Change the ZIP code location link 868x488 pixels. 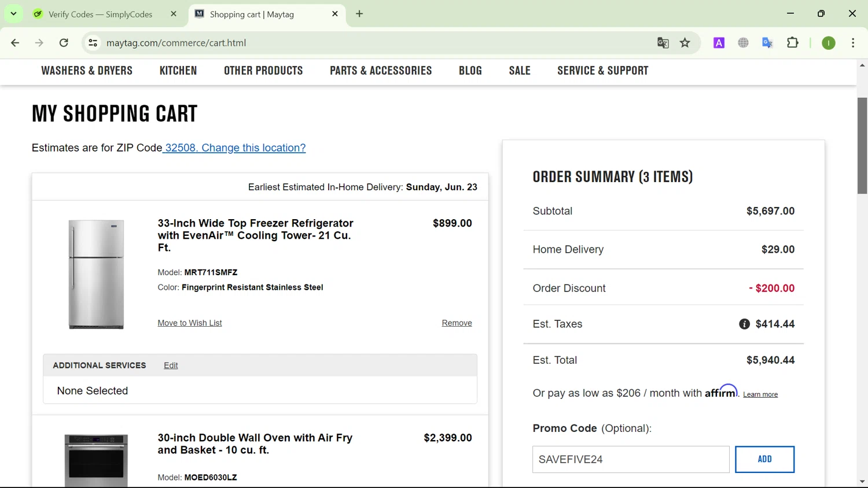(234, 148)
